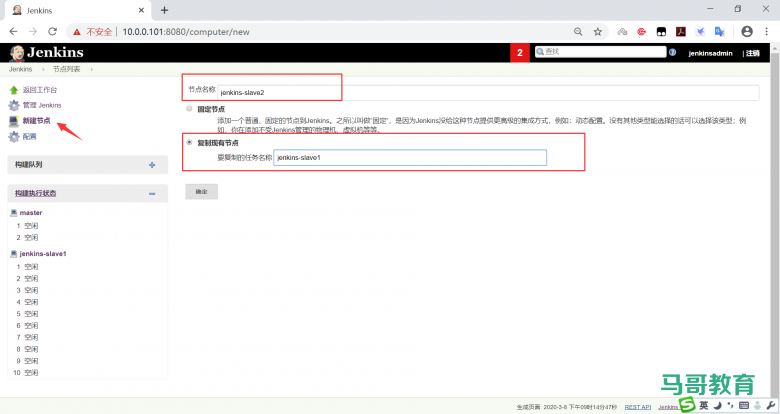Click Sogou input method S icon
Viewport: 780px width, 414px height.
[x=687, y=404]
